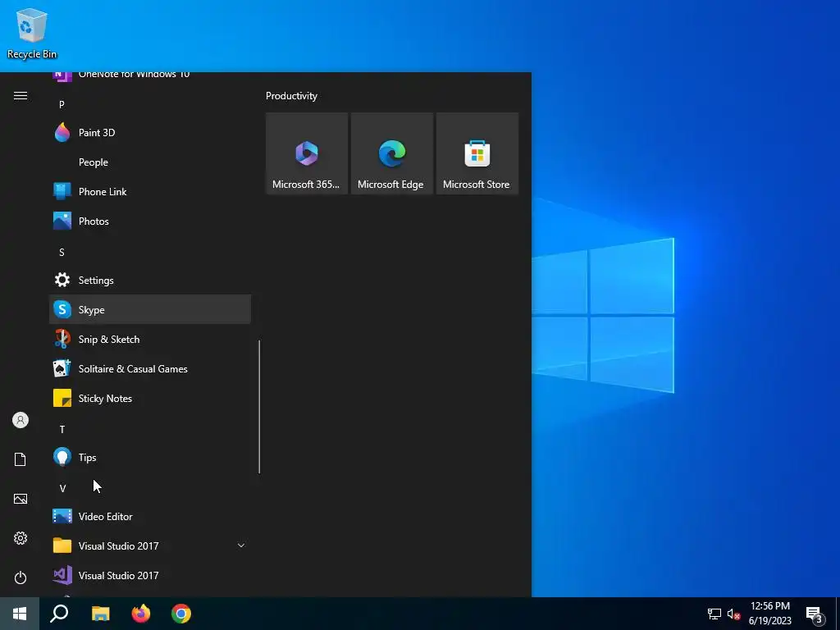The width and height of the screenshot is (840, 630).
Task: Open the Action Center notifications
Action: (815, 614)
